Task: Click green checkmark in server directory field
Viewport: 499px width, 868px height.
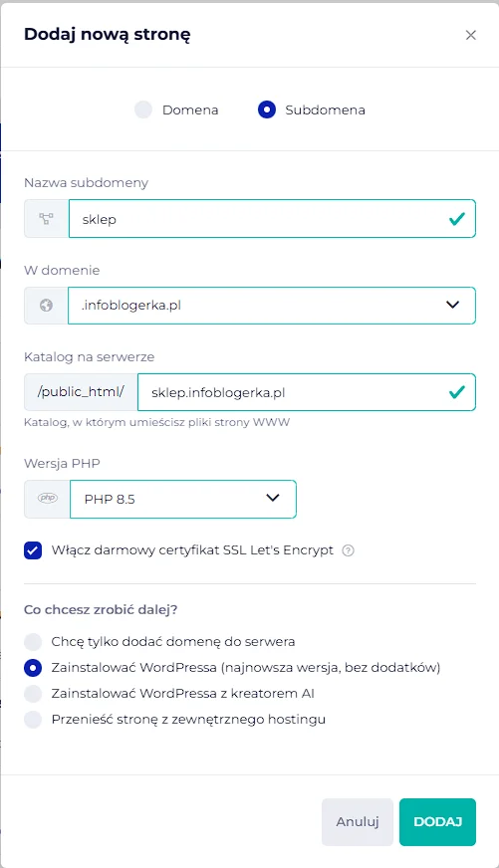Action: 457,392
